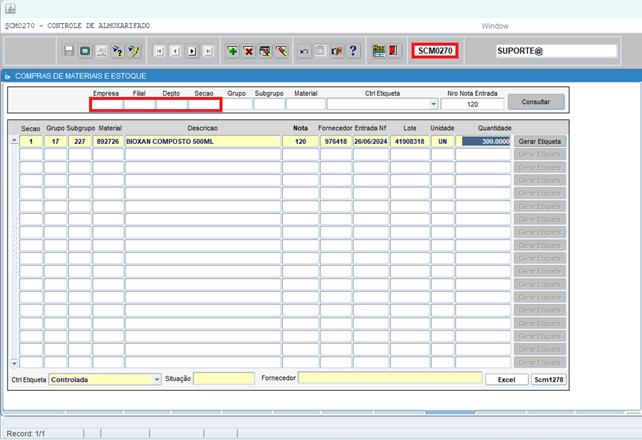The image size is (642, 440).
Task: Click the Scm1278 button
Action: pyautogui.click(x=549, y=379)
